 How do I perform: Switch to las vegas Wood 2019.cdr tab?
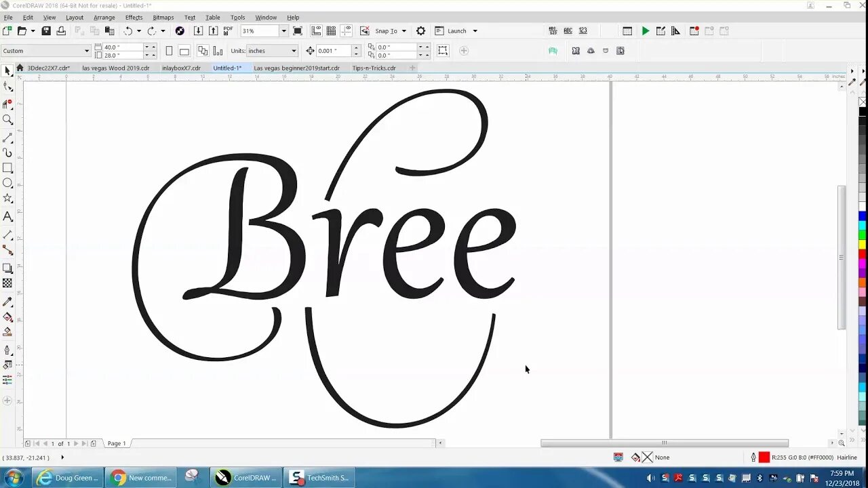(116, 68)
